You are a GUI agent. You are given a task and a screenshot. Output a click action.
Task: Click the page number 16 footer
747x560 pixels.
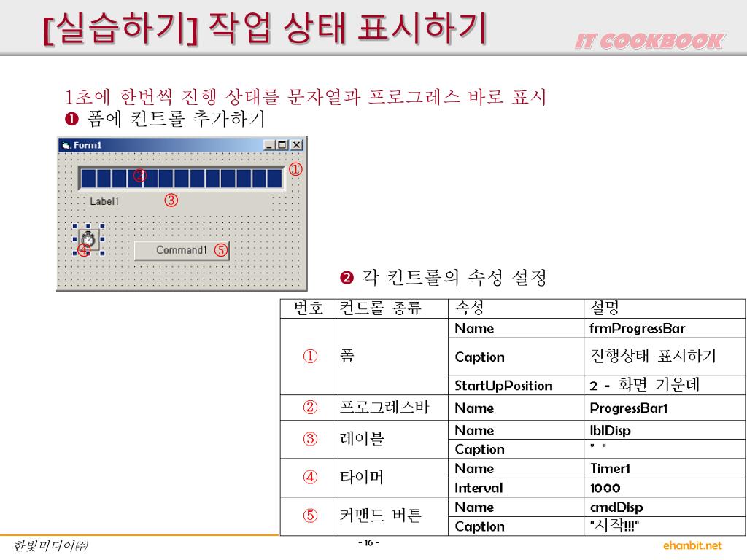(368, 542)
